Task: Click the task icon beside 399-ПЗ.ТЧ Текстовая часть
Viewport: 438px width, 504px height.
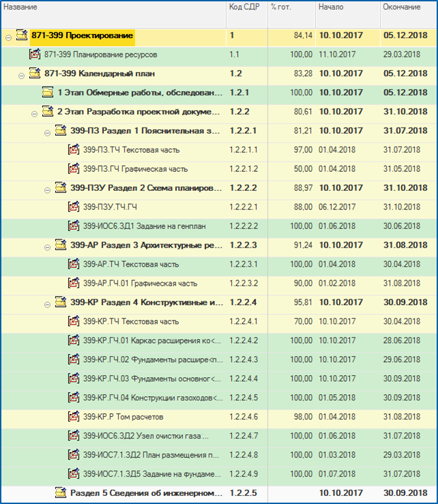Action: click(74, 149)
